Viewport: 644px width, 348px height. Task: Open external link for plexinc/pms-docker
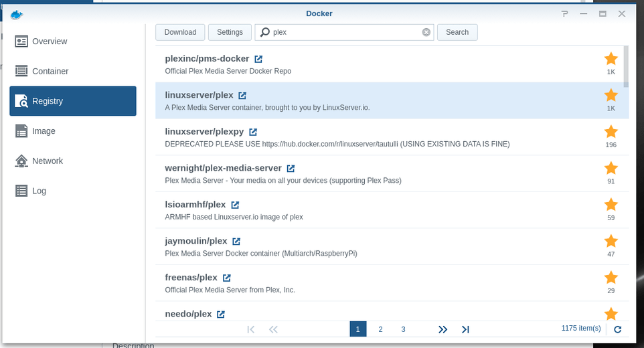[x=258, y=59]
